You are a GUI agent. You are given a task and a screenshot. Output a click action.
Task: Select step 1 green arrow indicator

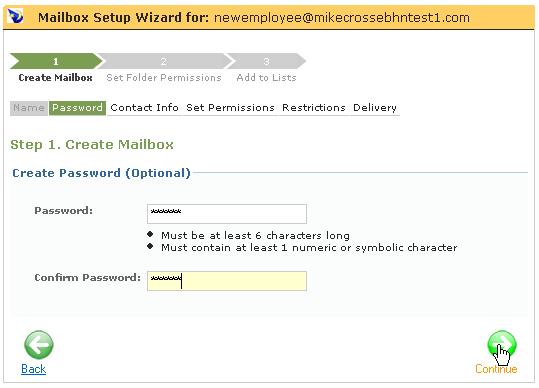(56, 61)
